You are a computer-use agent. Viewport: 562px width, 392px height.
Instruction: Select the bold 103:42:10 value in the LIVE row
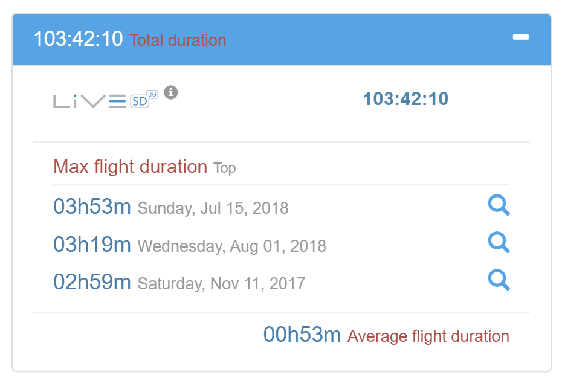pyautogui.click(x=405, y=99)
